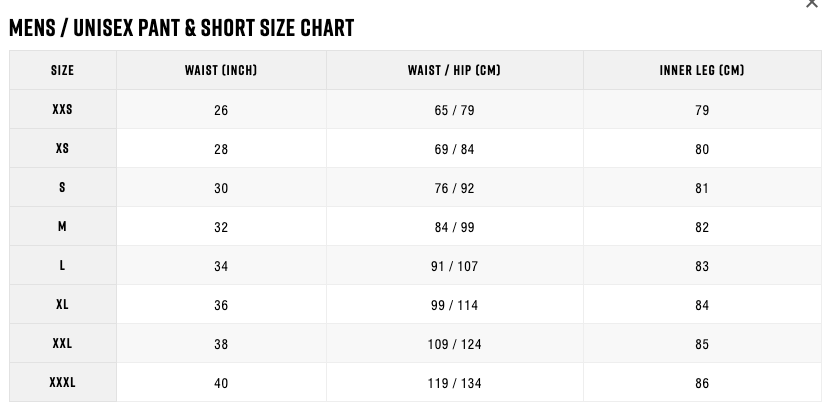Click waist inch value 32
This screenshot has height=416, width=831.
[221, 227]
